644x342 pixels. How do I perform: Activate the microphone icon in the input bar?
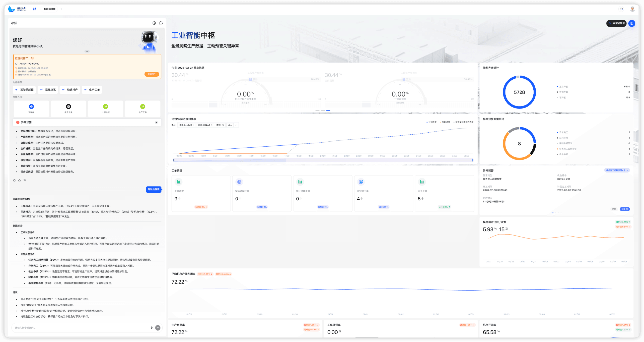click(x=152, y=328)
